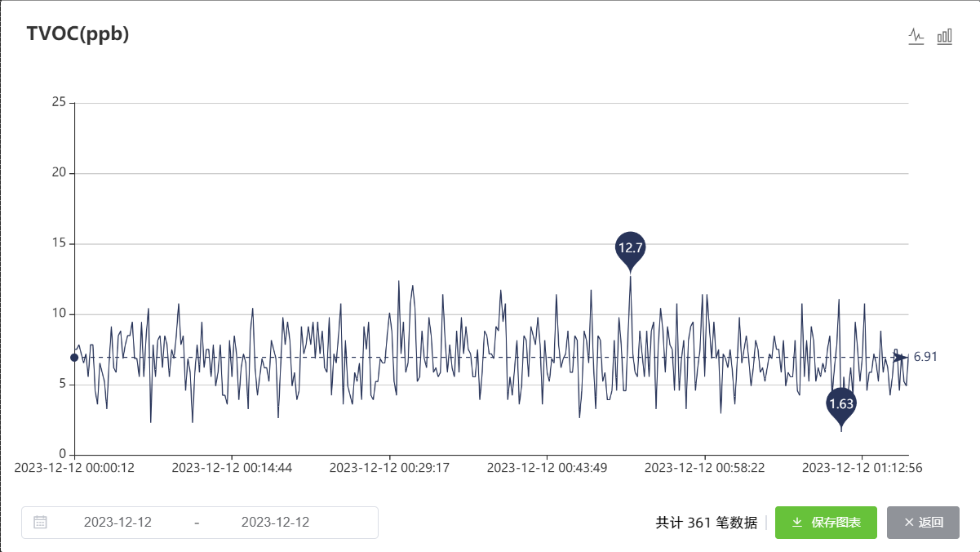Click the average line starting dot

(74, 357)
